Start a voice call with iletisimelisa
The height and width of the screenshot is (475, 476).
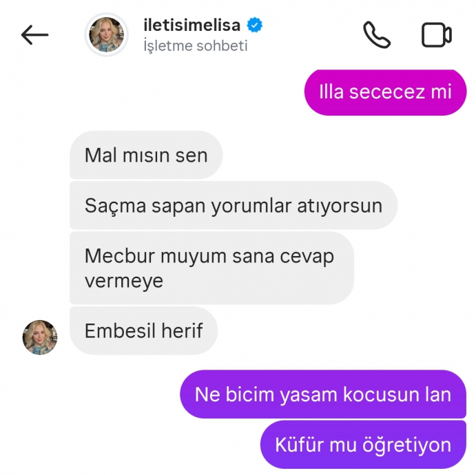tap(377, 34)
